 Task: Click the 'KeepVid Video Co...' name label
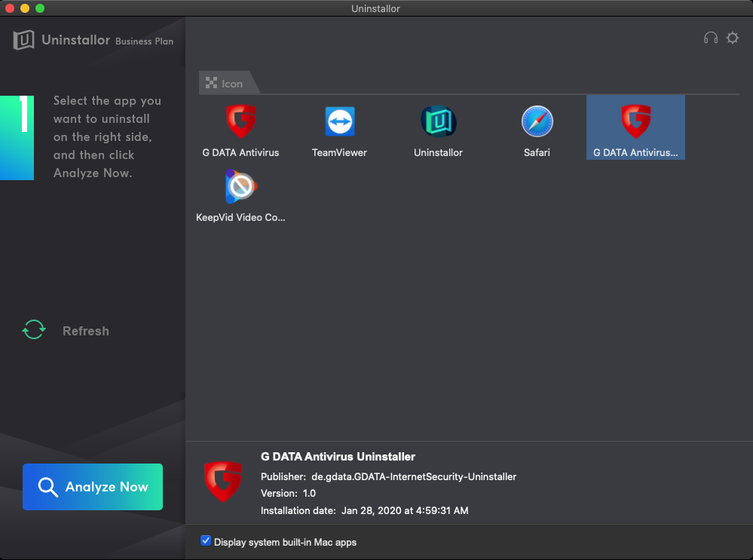[240, 218]
